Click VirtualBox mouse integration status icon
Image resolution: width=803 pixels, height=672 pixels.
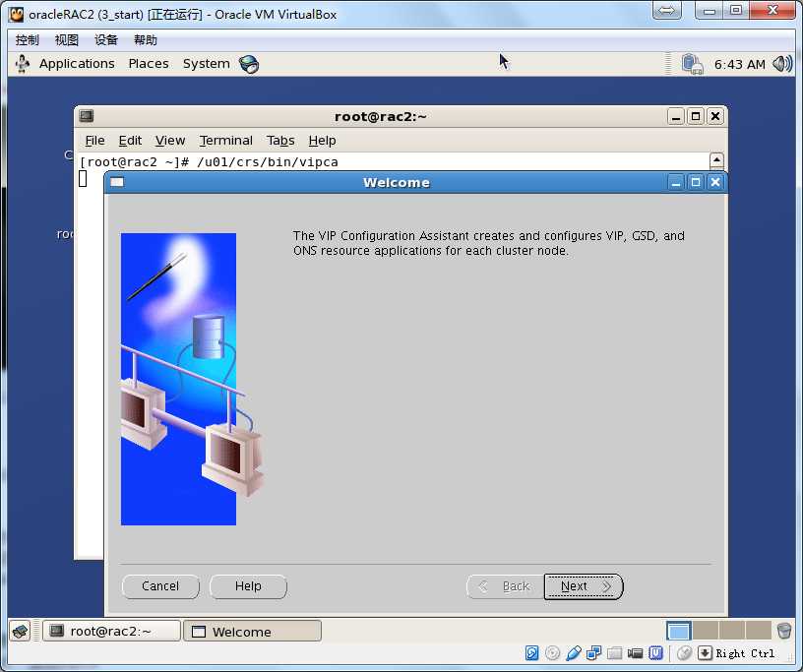coord(685,653)
